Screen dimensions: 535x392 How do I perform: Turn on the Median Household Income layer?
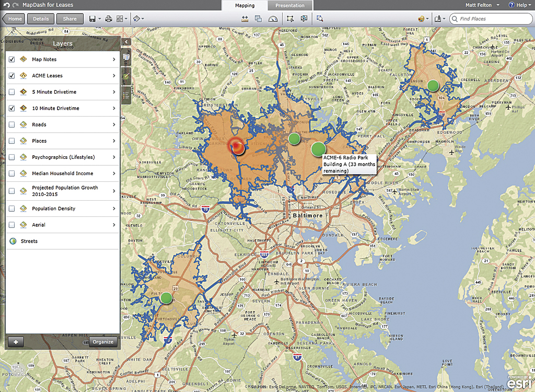tap(11, 174)
